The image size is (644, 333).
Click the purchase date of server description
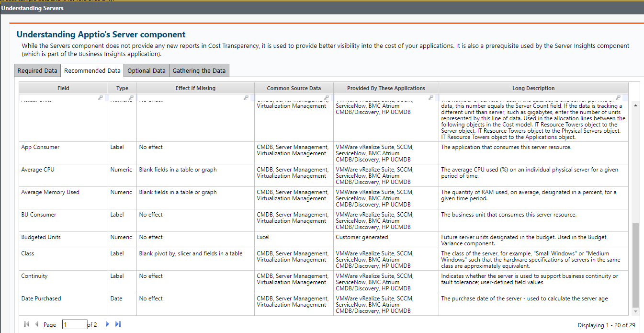point(533,304)
